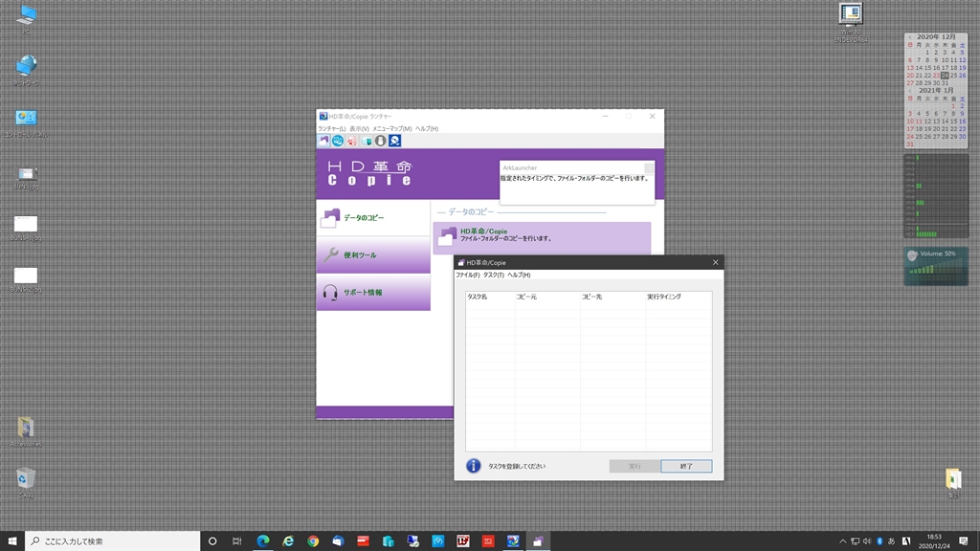
Task: Open ファイル(F) menu in HD革命/Copie dialog
Action: (467, 275)
